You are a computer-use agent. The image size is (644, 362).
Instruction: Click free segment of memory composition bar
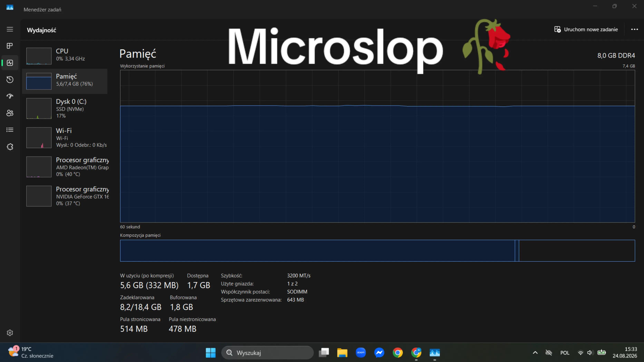(x=577, y=251)
